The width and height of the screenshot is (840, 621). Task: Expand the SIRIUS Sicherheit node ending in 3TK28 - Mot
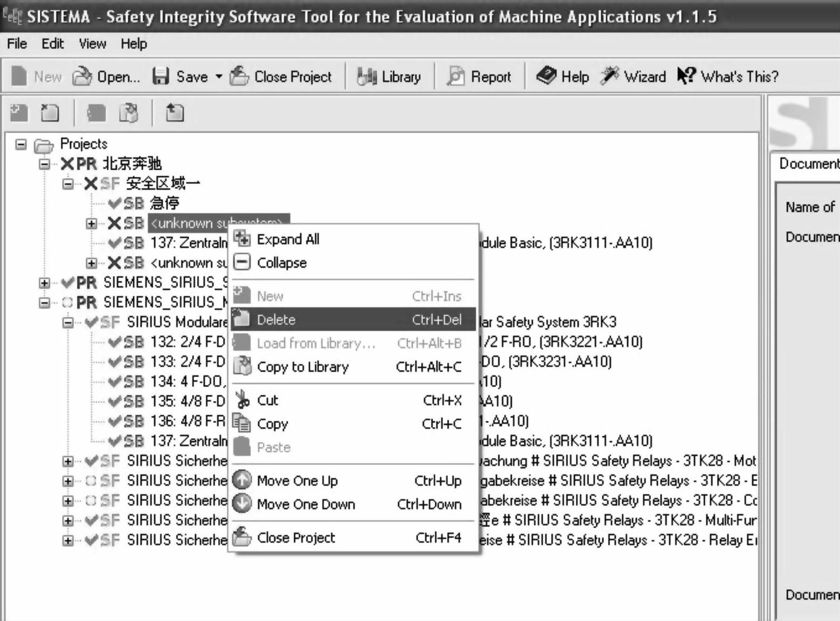pyautogui.click(x=68, y=461)
